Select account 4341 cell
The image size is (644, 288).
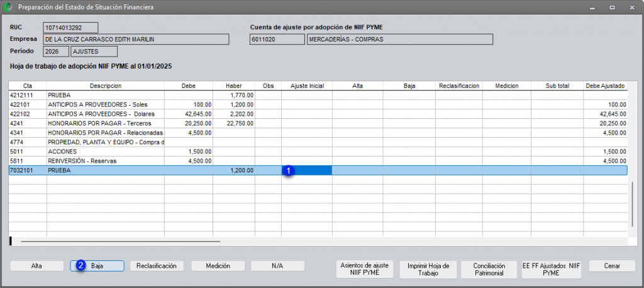28,133
